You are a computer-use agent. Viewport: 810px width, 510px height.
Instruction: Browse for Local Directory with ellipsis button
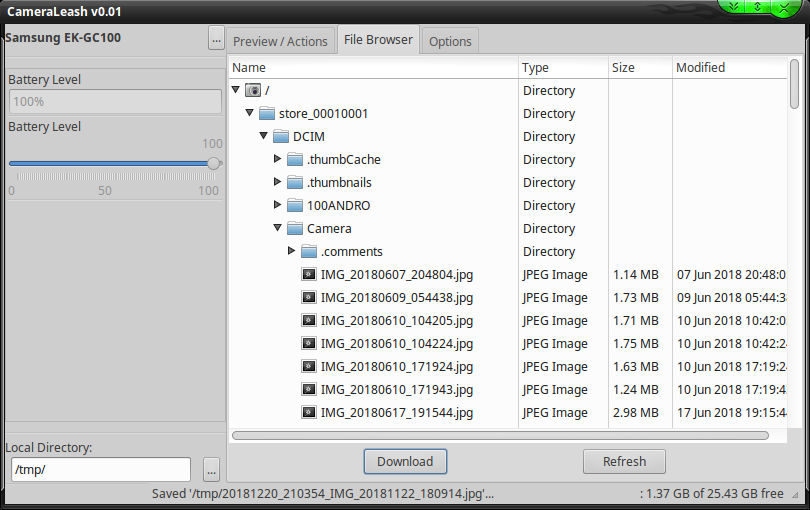coord(211,471)
